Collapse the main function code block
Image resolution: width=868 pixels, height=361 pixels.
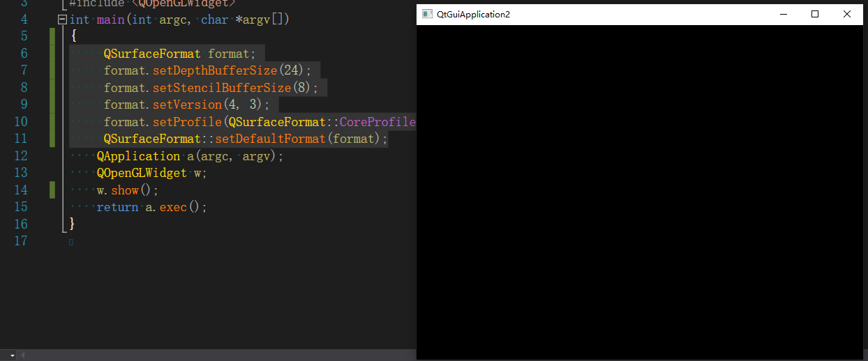tap(63, 20)
